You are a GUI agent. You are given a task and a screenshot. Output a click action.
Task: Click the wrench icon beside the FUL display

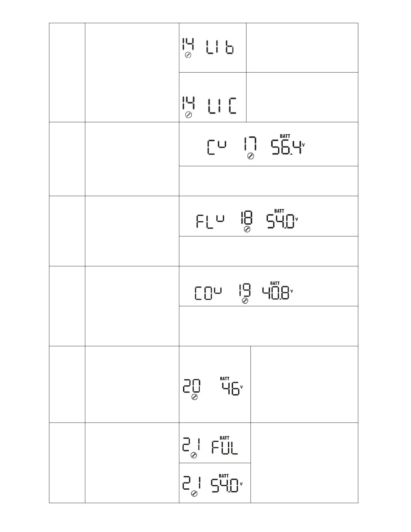point(194,455)
